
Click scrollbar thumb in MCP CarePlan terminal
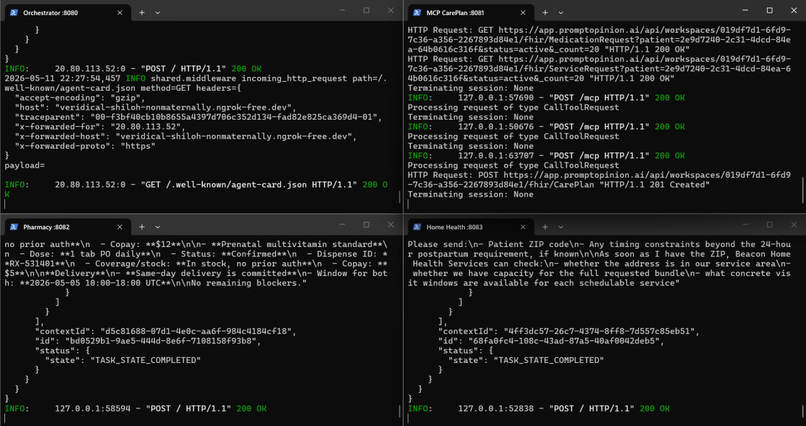pyautogui.click(x=803, y=190)
